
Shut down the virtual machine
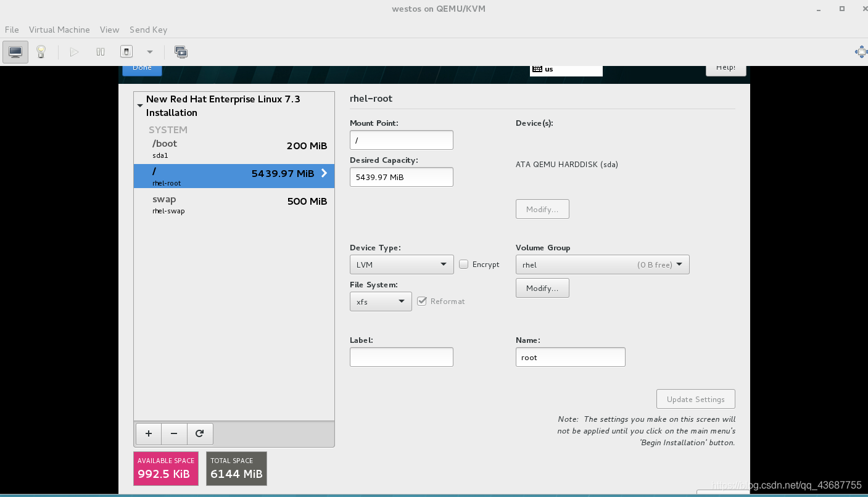[x=126, y=52]
